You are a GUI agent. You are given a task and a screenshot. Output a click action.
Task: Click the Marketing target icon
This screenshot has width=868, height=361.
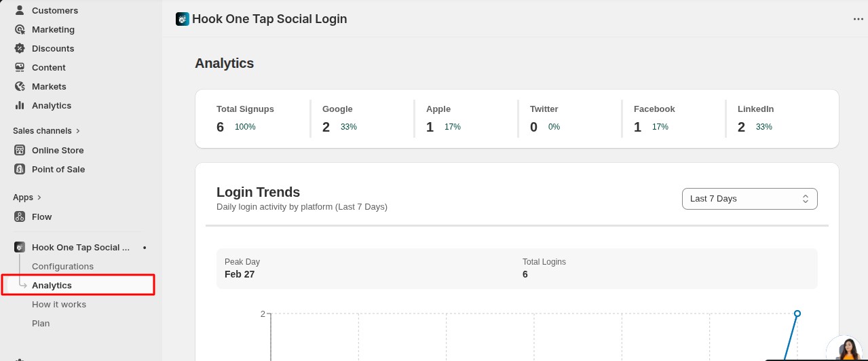19,29
